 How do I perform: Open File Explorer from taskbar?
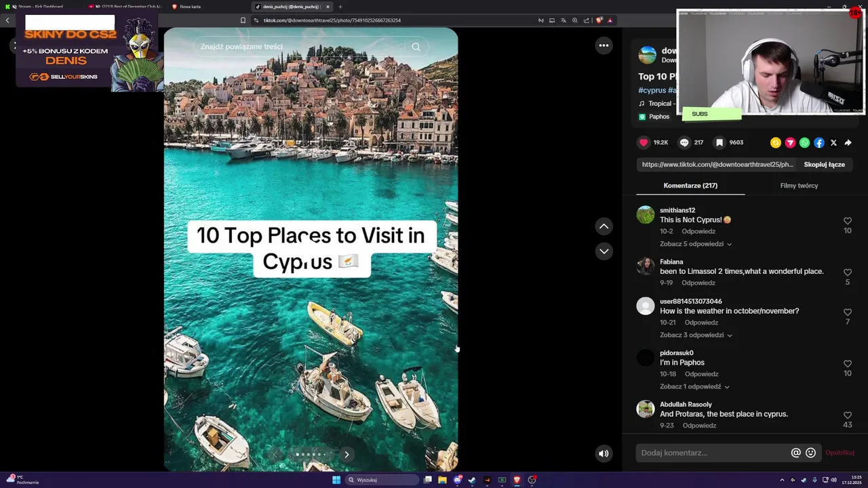click(442, 480)
